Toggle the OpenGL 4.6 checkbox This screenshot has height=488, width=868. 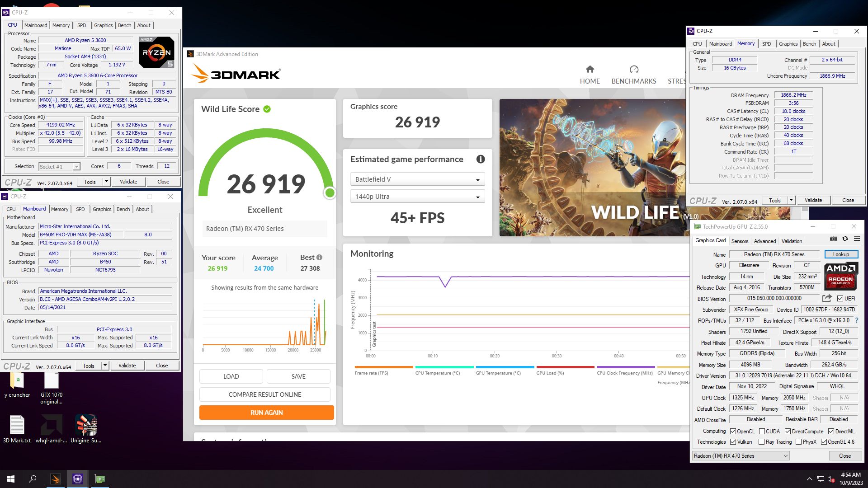824,442
